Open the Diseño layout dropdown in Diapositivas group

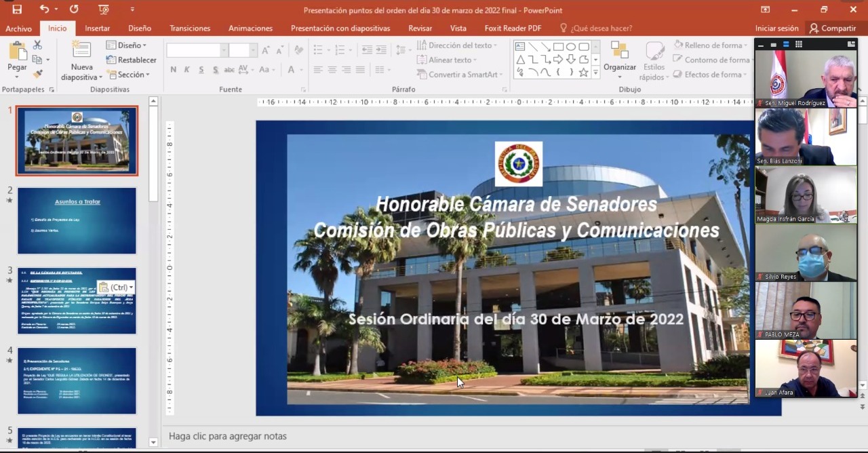pyautogui.click(x=126, y=45)
